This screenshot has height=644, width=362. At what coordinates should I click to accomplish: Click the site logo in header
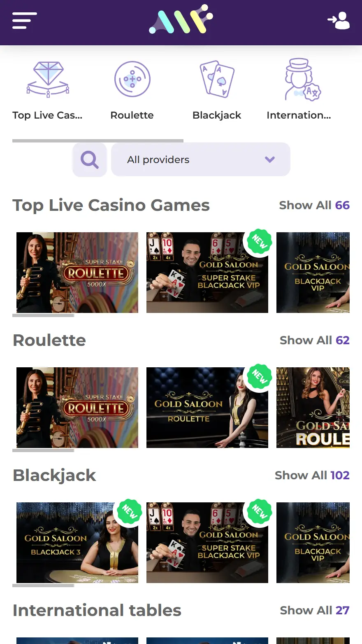tap(181, 20)
